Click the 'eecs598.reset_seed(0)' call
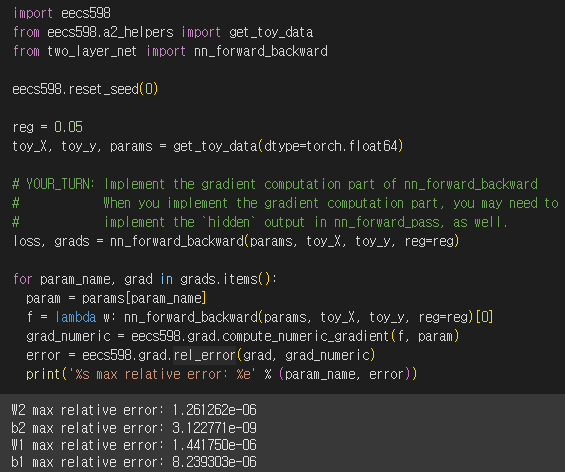This screenshot has height=472, width=565. coord(85,89)
